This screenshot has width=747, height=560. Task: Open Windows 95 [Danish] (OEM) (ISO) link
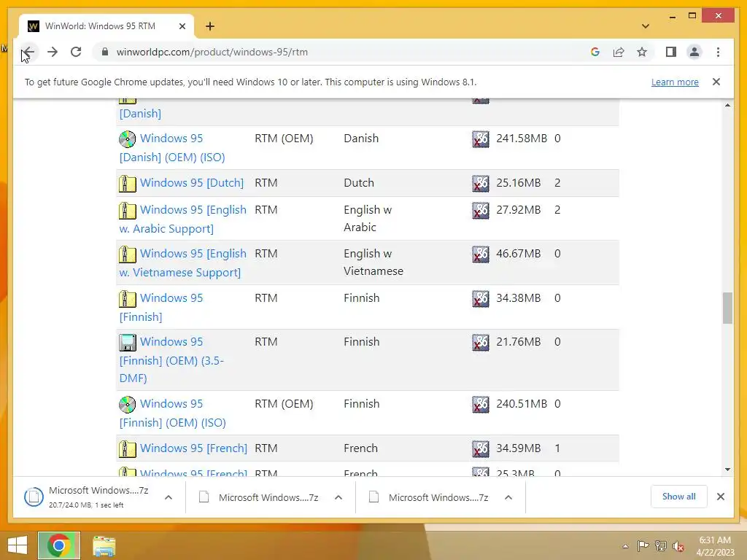[172, 147]
